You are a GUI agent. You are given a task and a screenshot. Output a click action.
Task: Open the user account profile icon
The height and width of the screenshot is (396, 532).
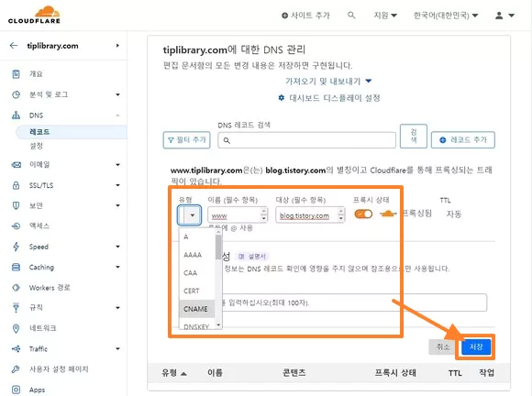499,16
